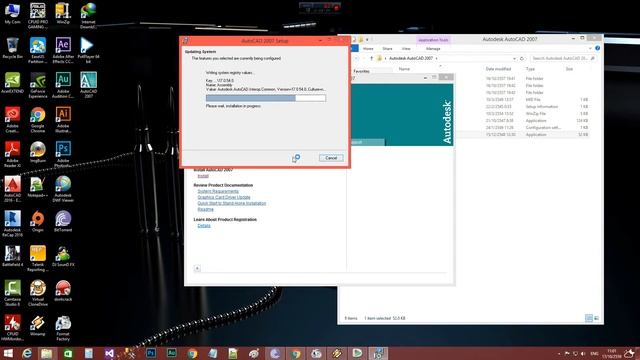
Task: Launch Adobe After Effects CC shortcut
Action: tap(63, 50)
